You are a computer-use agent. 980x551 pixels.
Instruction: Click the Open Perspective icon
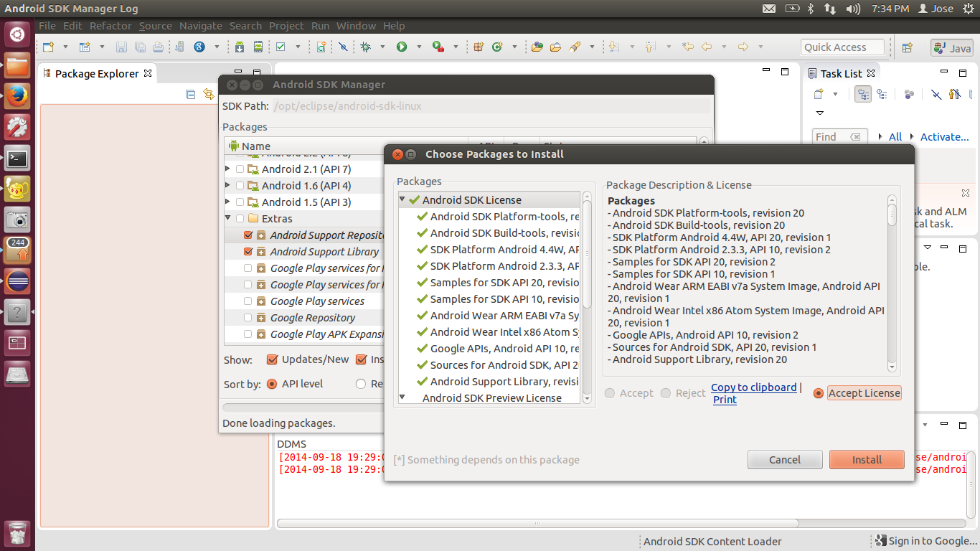(x=908, y=47)
